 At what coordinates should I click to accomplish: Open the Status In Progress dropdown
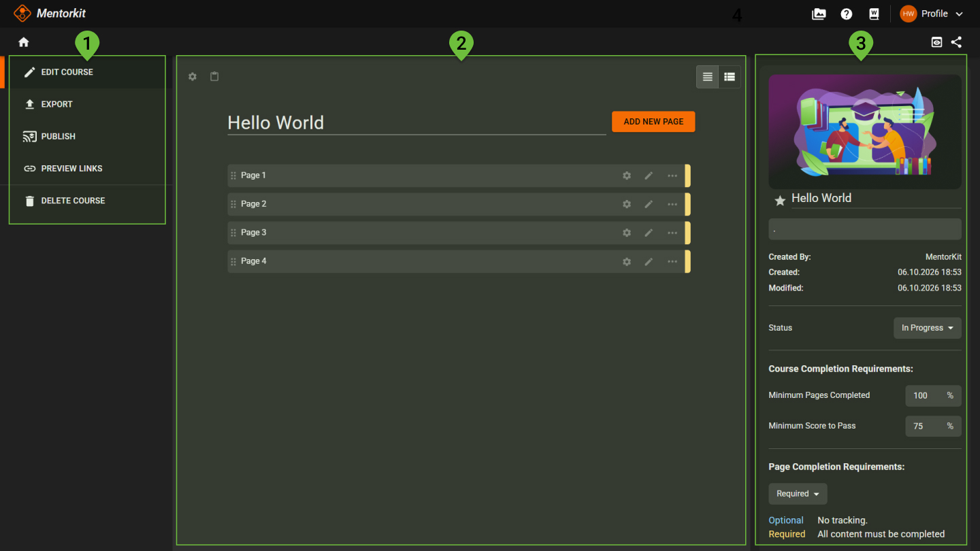pyautogui.click(x=928, y=328)
